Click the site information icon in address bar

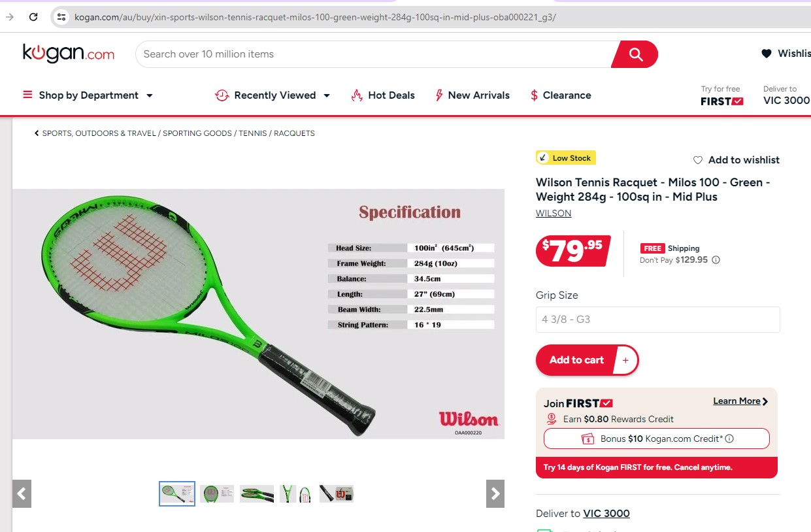click(x=61, y=17)
